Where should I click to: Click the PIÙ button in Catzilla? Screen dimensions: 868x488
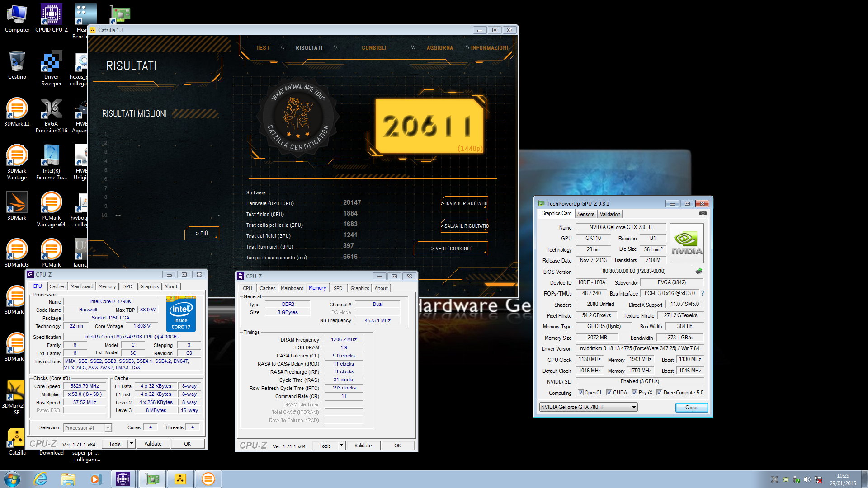[x=202, y=233]
